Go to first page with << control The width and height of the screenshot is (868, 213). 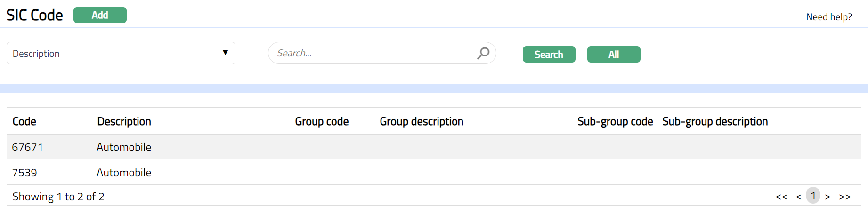[x=781, y=197]
